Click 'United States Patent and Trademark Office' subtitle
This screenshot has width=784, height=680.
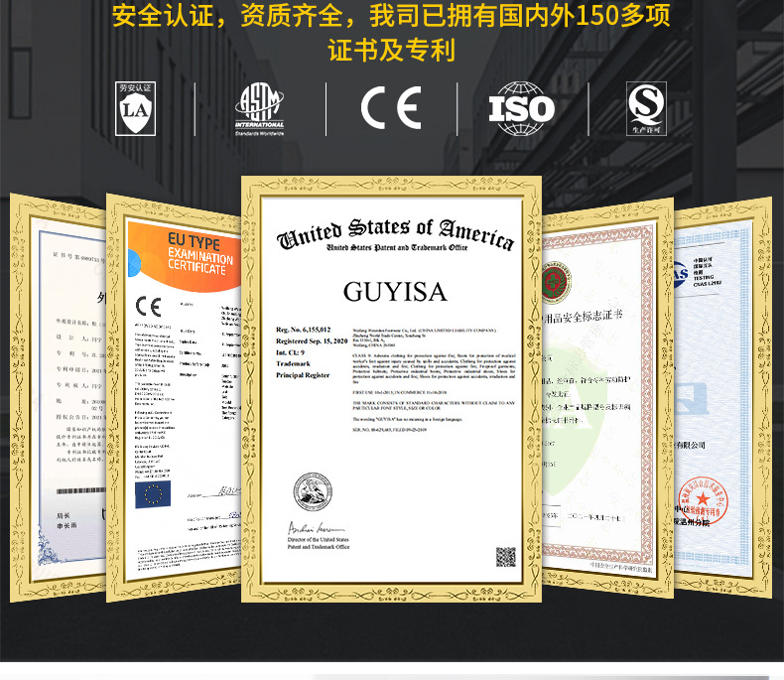397,247
